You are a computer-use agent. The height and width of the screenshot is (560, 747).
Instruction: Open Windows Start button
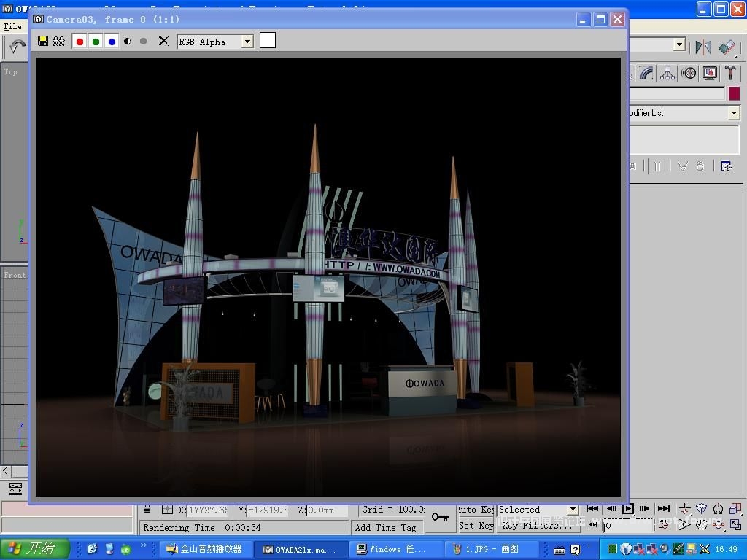(34, 548)
